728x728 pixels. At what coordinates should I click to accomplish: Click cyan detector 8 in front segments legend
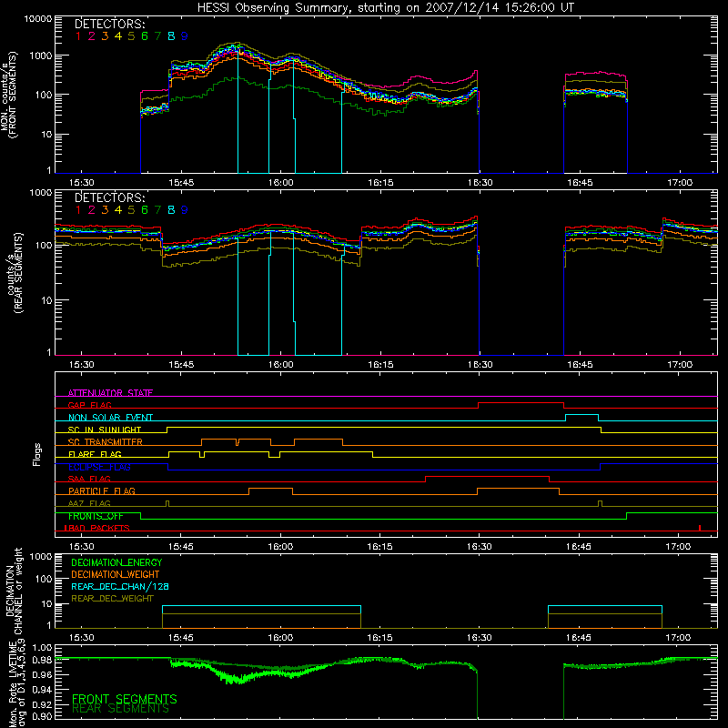pyautogui.click(x=171, y=36)
